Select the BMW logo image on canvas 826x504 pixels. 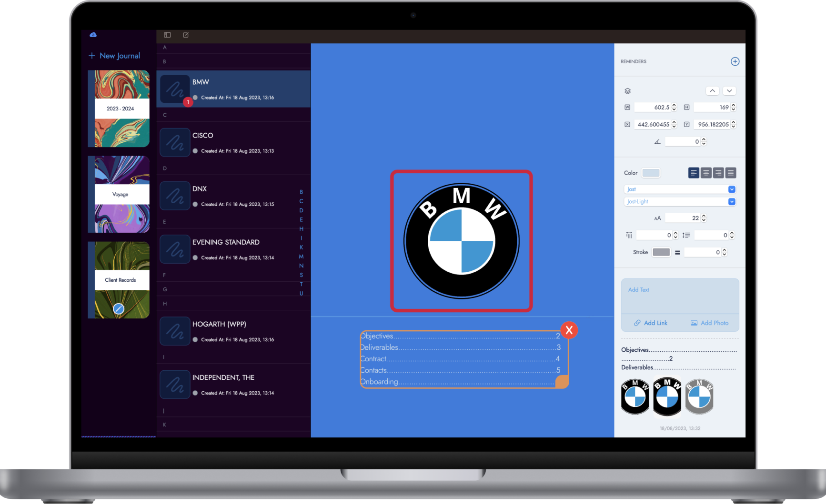[462, 241]
